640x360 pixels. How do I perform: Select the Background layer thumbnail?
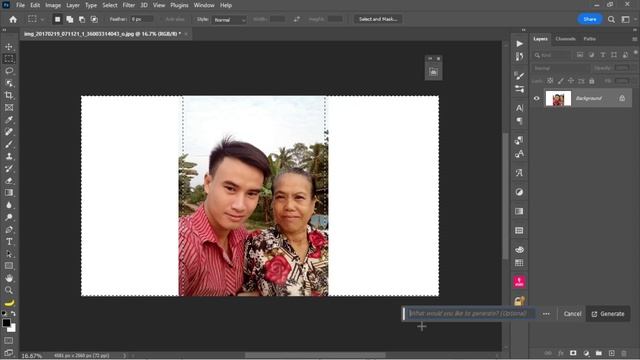coord(558,98)
